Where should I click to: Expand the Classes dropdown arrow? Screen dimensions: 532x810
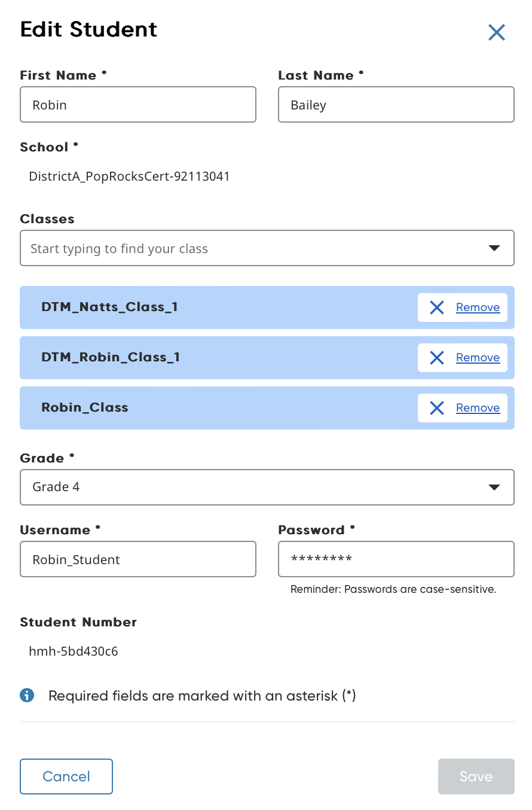[x=494, y=248]
